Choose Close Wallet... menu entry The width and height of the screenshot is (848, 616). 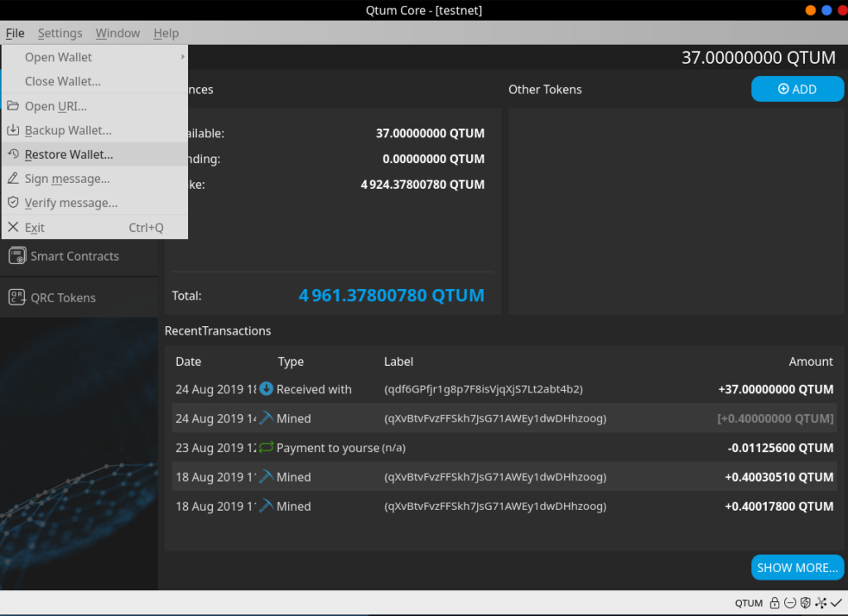(94, 81)
